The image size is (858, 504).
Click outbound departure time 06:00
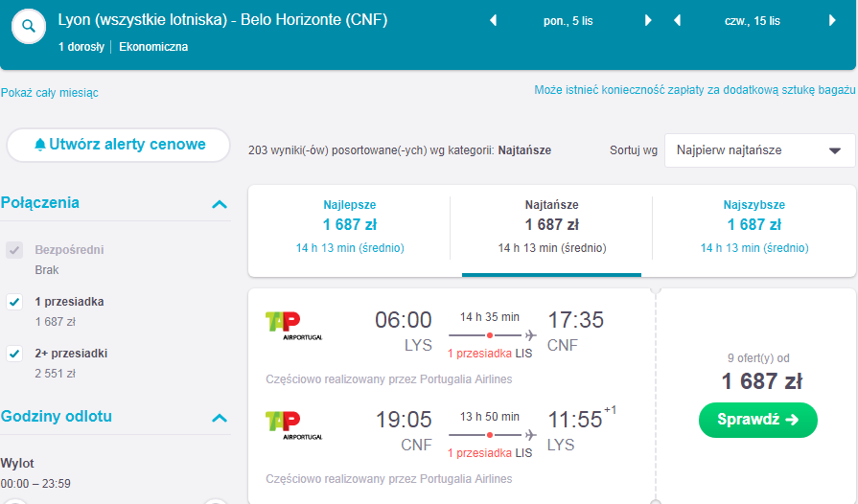[404, 320]
